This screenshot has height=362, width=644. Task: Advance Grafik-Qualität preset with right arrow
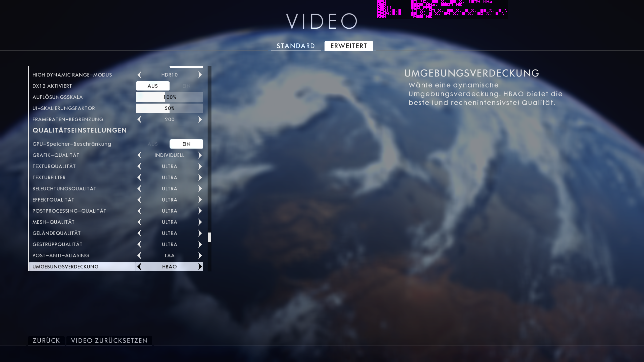click(200, 155)
